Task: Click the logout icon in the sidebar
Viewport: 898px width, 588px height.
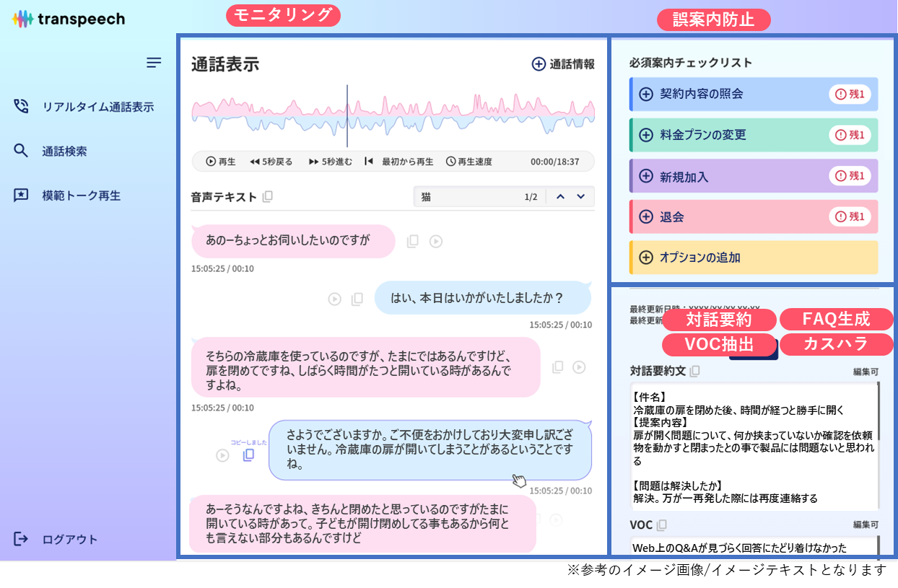Action: coord(21,538)
